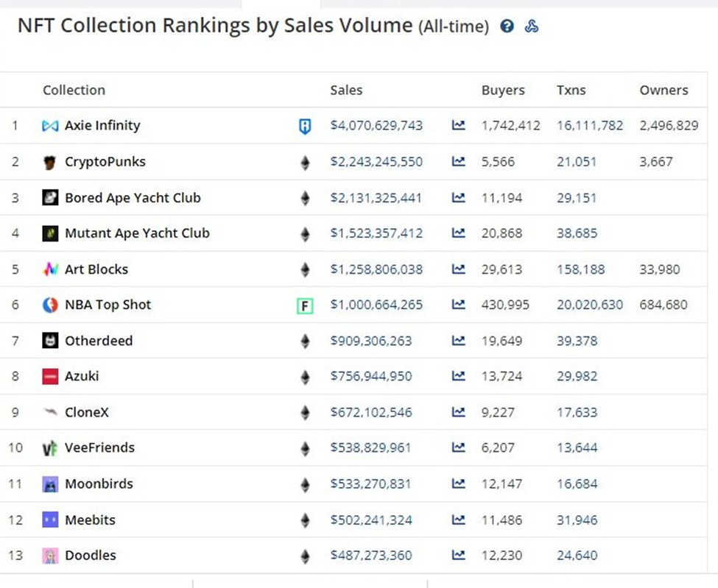Viewport: 718px width, 588px height.
Task: Open the Mutant Ape Yacht Club collection
Action: click(x=137, y=233)
